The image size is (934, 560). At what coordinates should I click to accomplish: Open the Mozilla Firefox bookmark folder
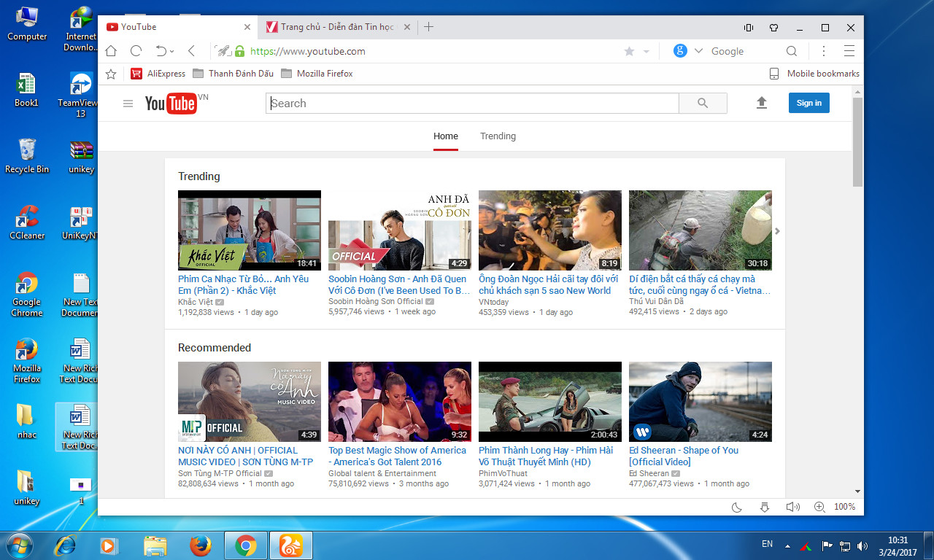tap(317, 74)
